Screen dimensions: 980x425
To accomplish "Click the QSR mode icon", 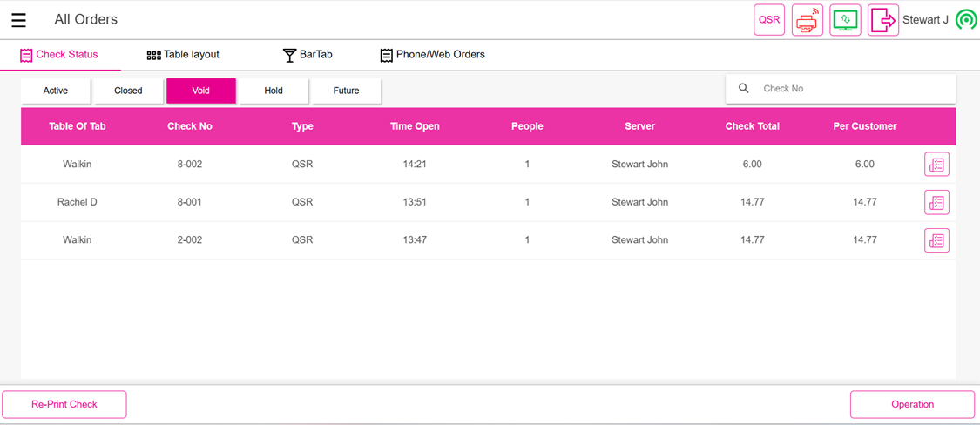I will pos(769,20).
